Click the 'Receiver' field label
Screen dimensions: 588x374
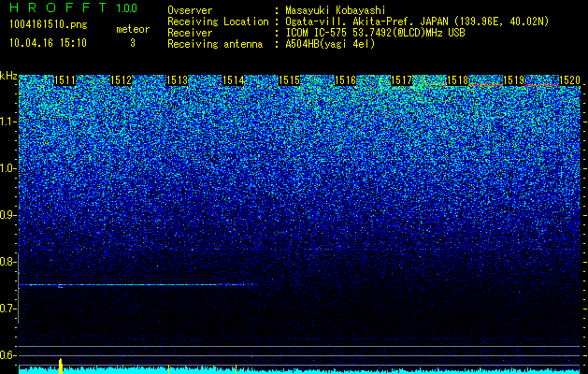point(190,33)
